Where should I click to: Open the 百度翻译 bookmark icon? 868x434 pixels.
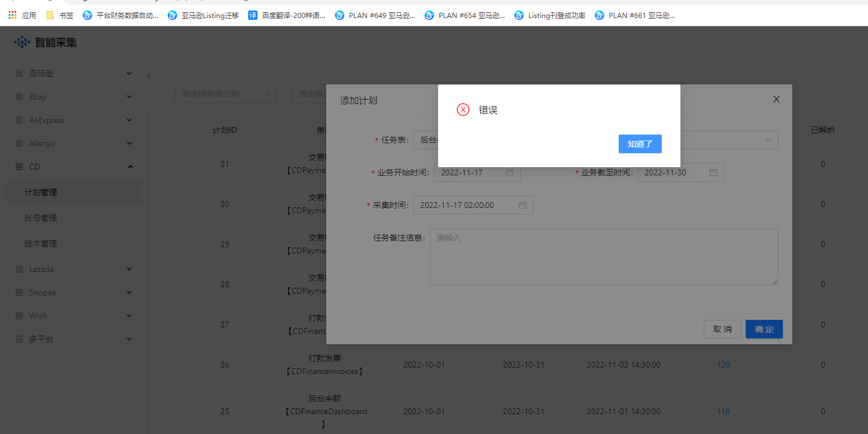click(x=252, y=15)
